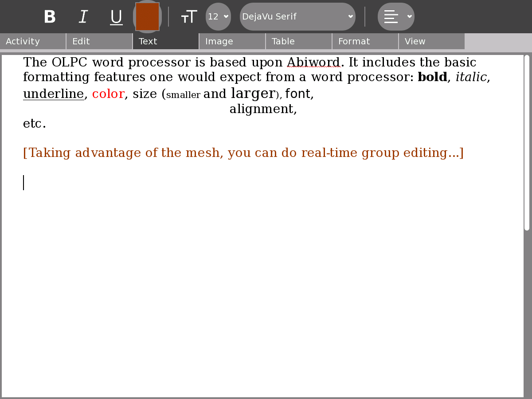Open the font size 12 dropdown
This screenshot has height=399, width=532.
coord(218,17)
